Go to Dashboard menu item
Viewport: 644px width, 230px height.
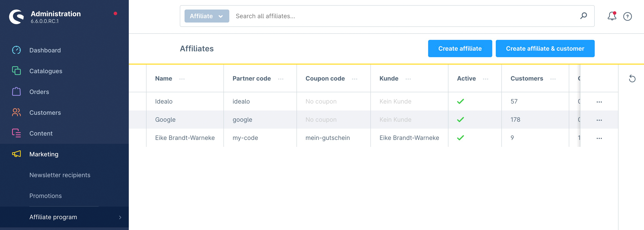coord(45,50)
